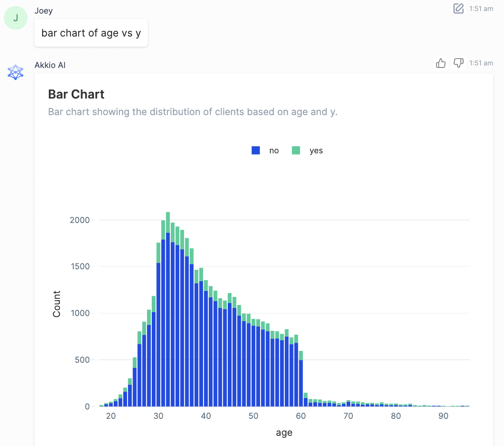Click the Akkio AI logo icon

click(x=15, y=72)
